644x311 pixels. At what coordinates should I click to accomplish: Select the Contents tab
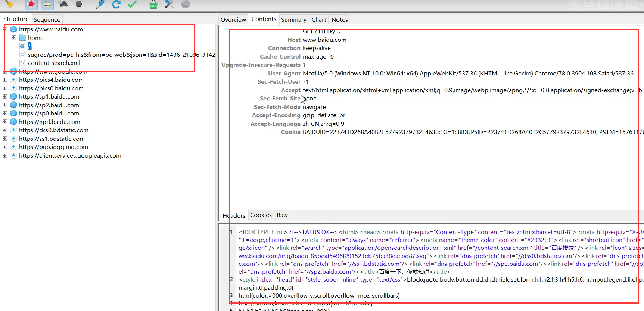(x=264, y=19)
